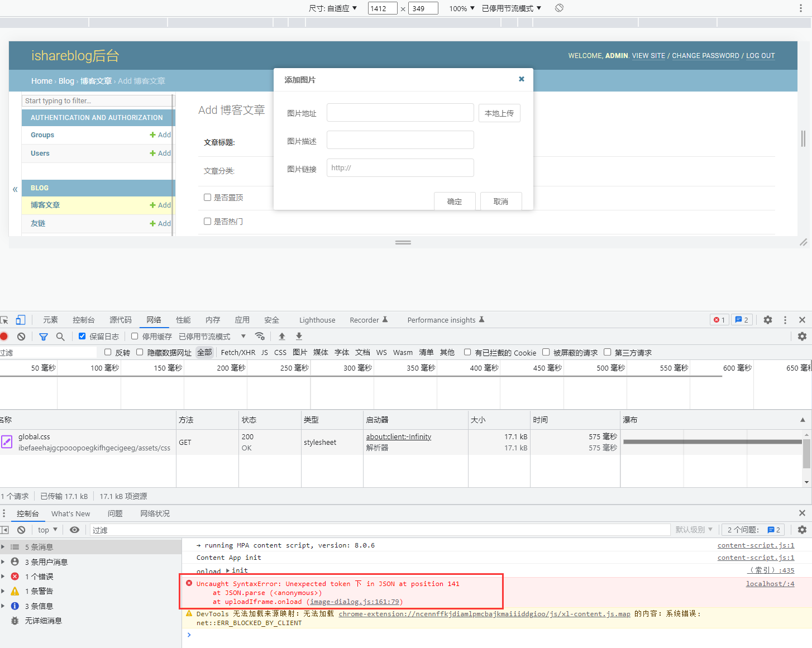Click the 本地上传 button
This screenshot has height=648, width=812.
point(499,113)
